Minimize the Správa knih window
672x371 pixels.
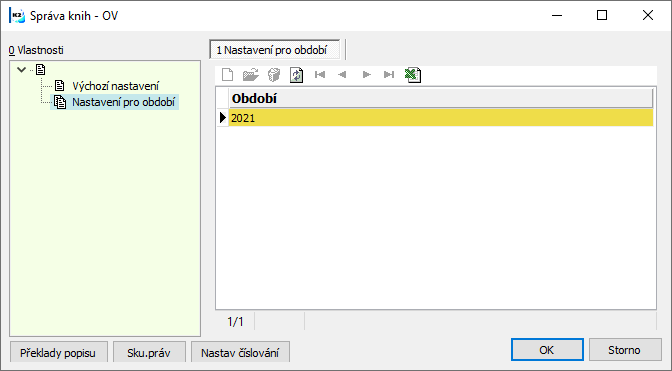[x=557, y=15]
